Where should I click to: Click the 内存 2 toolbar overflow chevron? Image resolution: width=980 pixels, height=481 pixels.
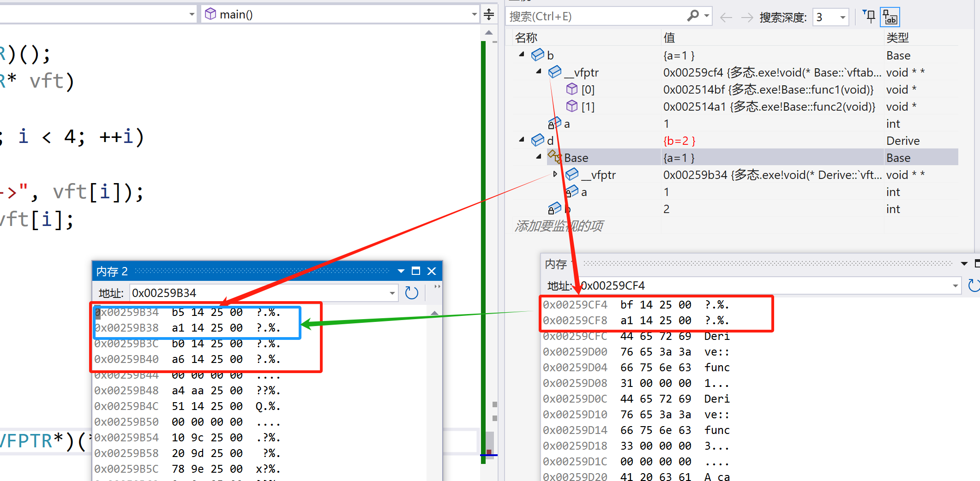[x=437, y=287]
